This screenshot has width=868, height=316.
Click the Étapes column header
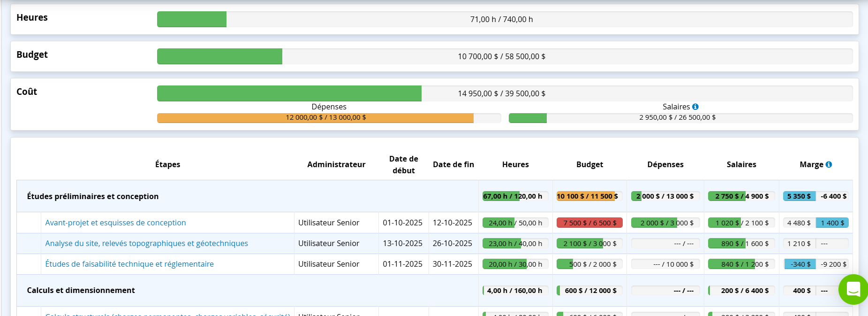point(167,164)
